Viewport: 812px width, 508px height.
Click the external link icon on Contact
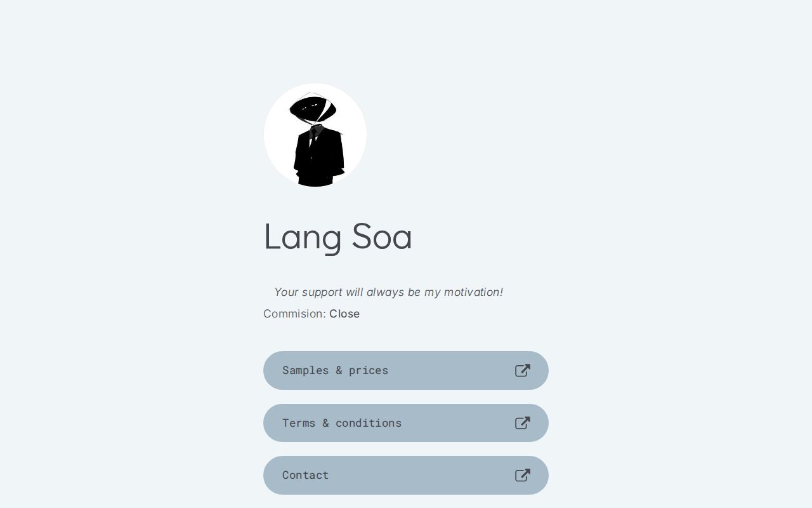[522, 476]
